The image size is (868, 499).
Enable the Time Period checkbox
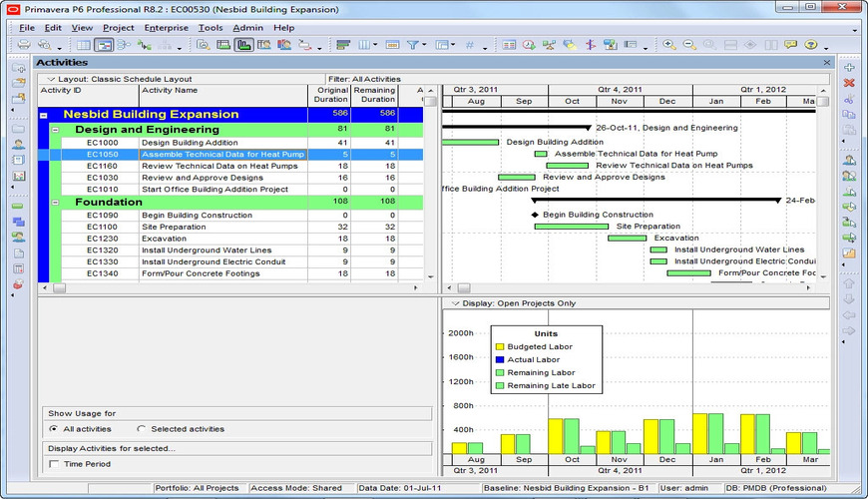(x=53, y=464)
